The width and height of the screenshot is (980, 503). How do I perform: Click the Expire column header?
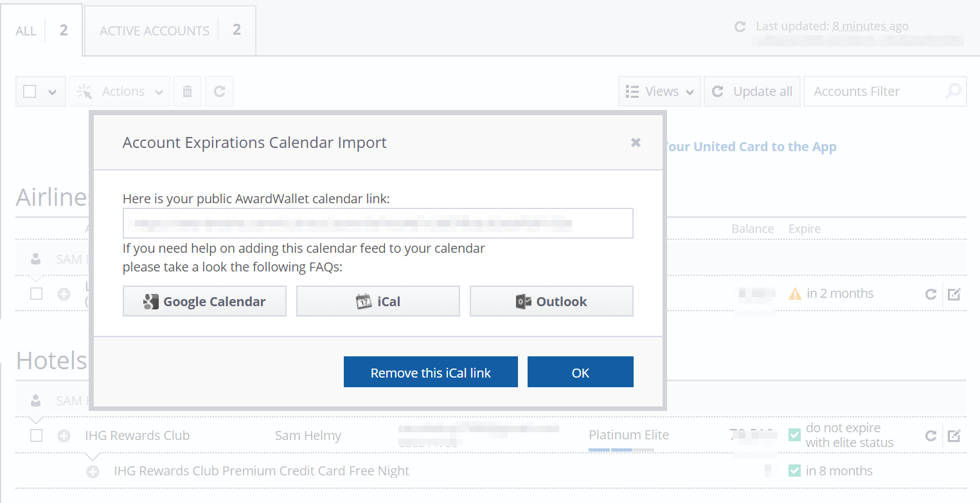coord(805,229)
